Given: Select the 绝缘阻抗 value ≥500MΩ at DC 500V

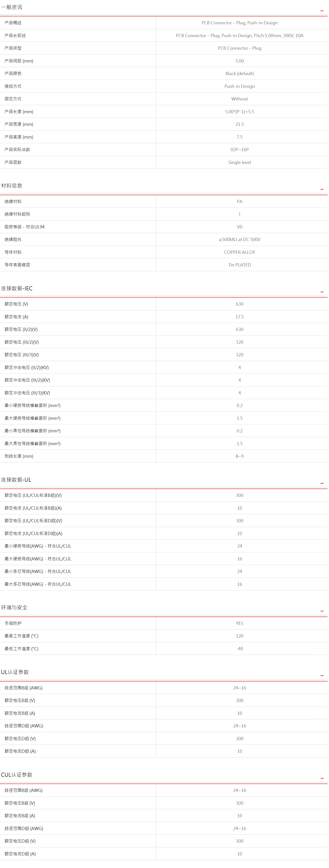Looking at the screenshot, I should click(x=239, y=240).
